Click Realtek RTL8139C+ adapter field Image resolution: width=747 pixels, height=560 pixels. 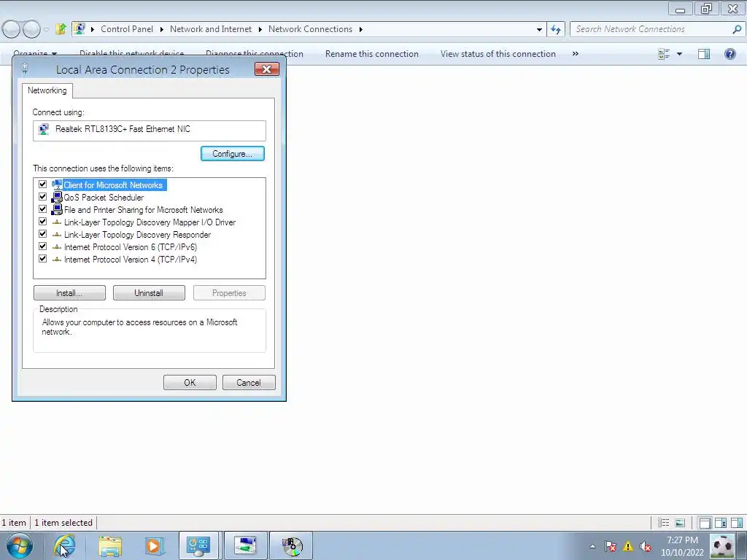click(150, 131)
